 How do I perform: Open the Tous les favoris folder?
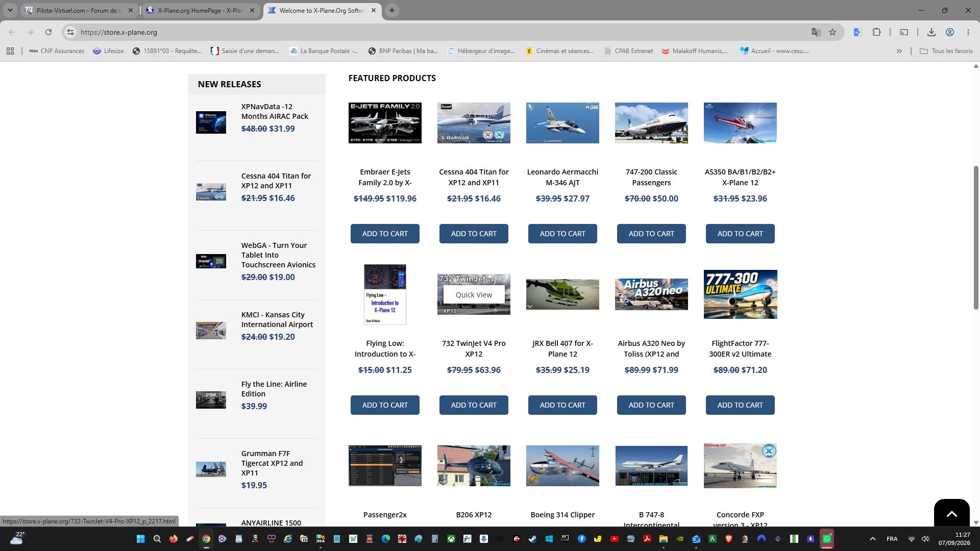pyautogui.click(x=946, y=51)
